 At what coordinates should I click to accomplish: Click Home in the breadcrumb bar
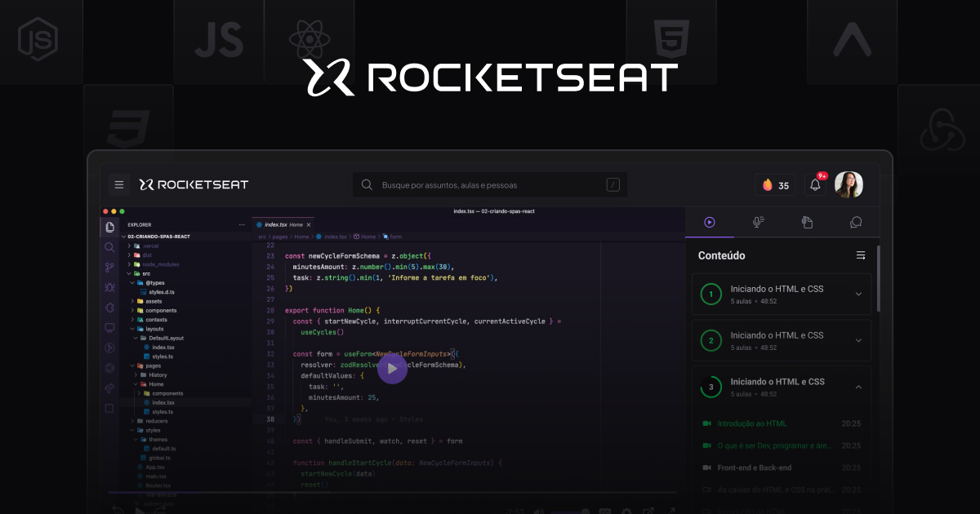click(x=302, y=236)
